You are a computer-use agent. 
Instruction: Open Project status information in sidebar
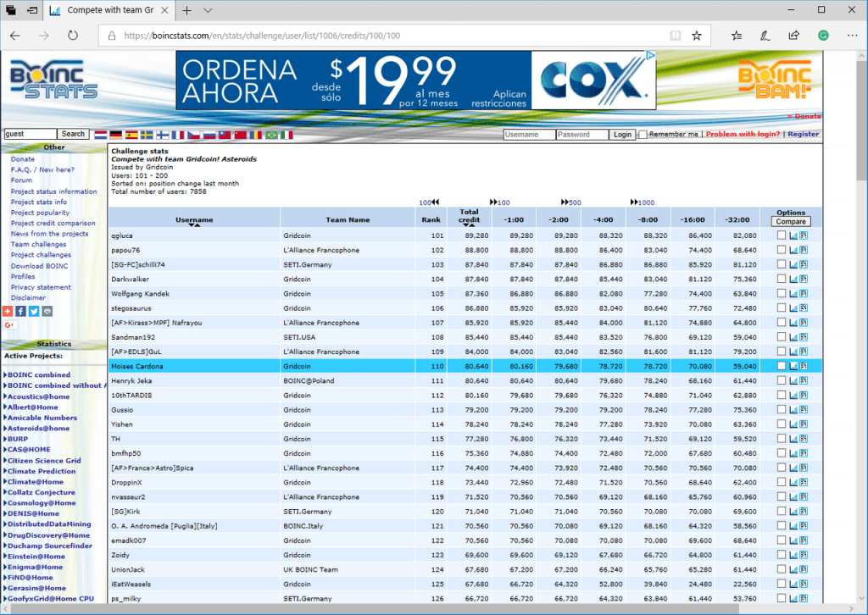point(53,191)
